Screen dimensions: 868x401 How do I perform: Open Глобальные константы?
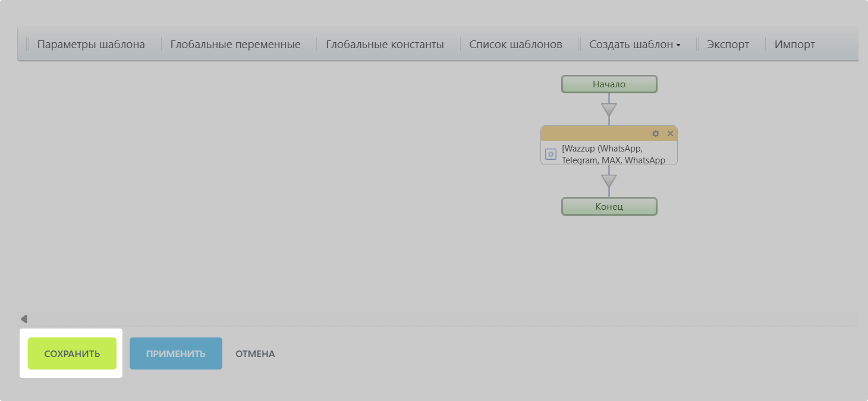point(385,45)
